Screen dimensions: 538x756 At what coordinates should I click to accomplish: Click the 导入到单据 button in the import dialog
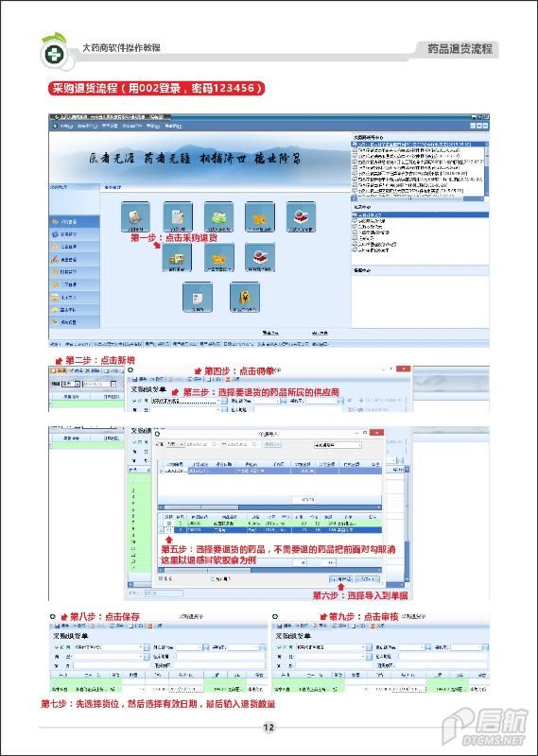point(340,578)
